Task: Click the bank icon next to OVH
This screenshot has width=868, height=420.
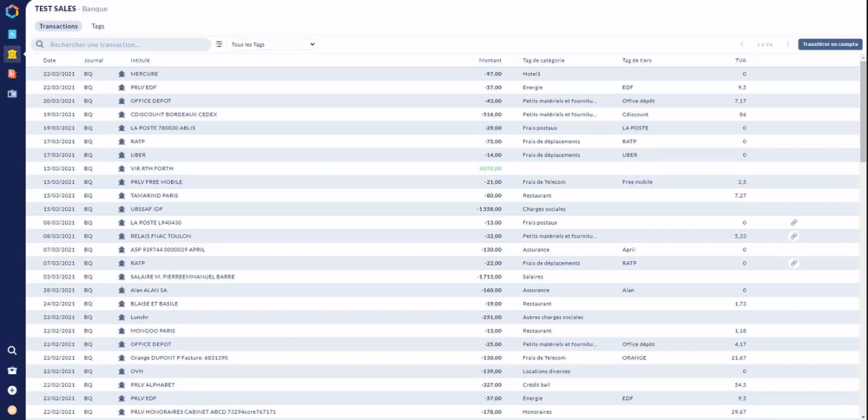Action: [x=122, y=371]
